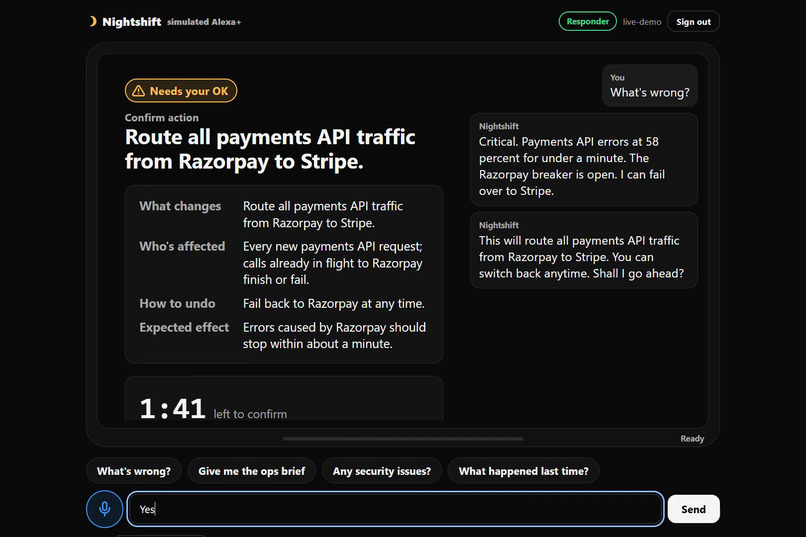Screen dimensions: 806x537
Task: Click the "Needs your OK" badge
Action: coord(181,91)
